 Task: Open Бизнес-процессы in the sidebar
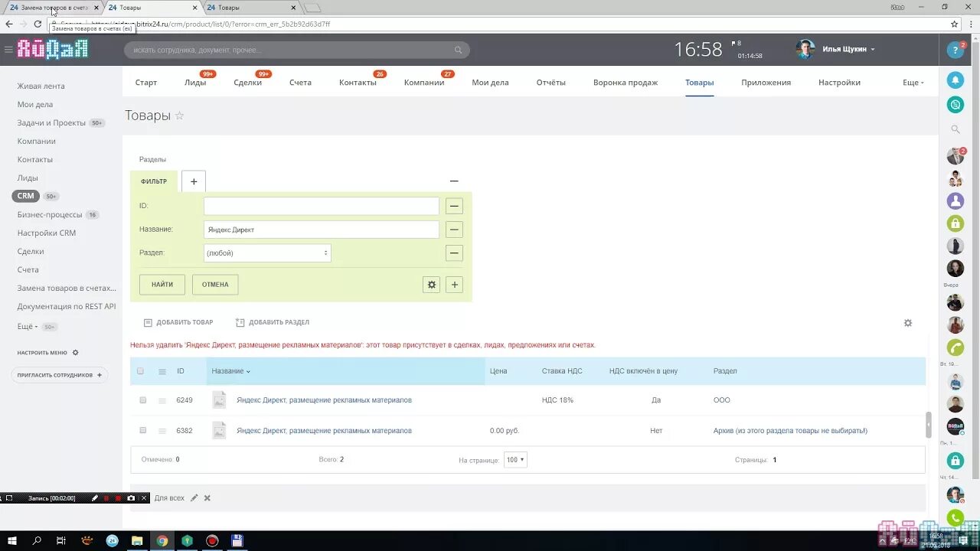[x=50, y=215]
